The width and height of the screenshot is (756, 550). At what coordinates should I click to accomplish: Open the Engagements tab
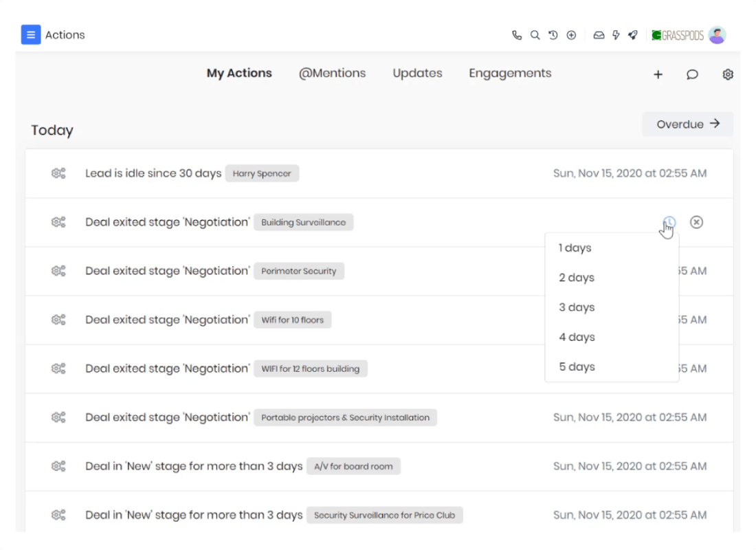click(x=510, y=74)
